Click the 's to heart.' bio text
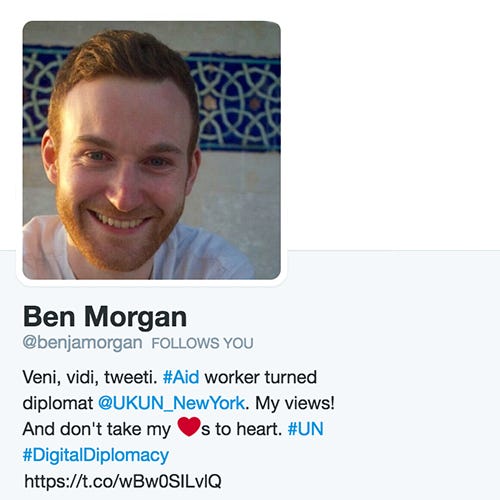Screen dimensions: 500x500 [242, 429]
